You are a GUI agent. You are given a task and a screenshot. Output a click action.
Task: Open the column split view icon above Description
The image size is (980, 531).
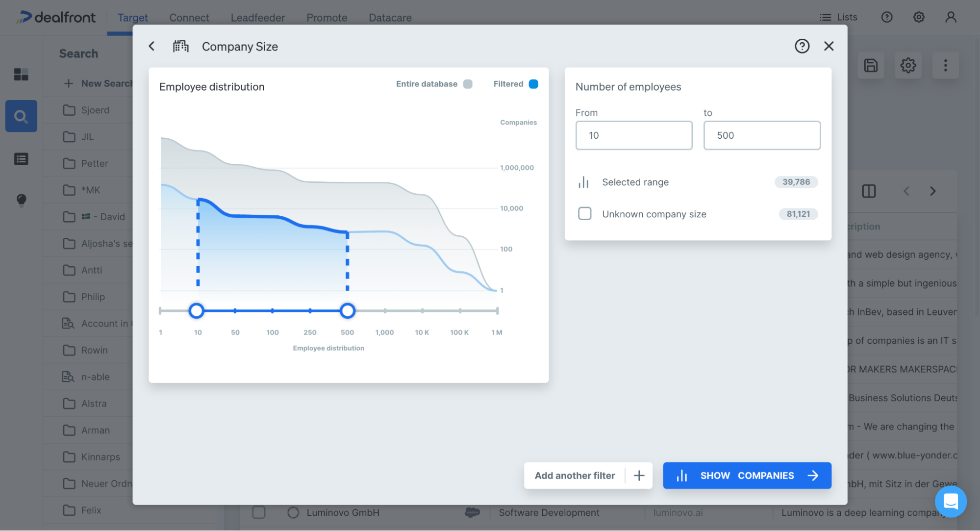pos(869,191)
